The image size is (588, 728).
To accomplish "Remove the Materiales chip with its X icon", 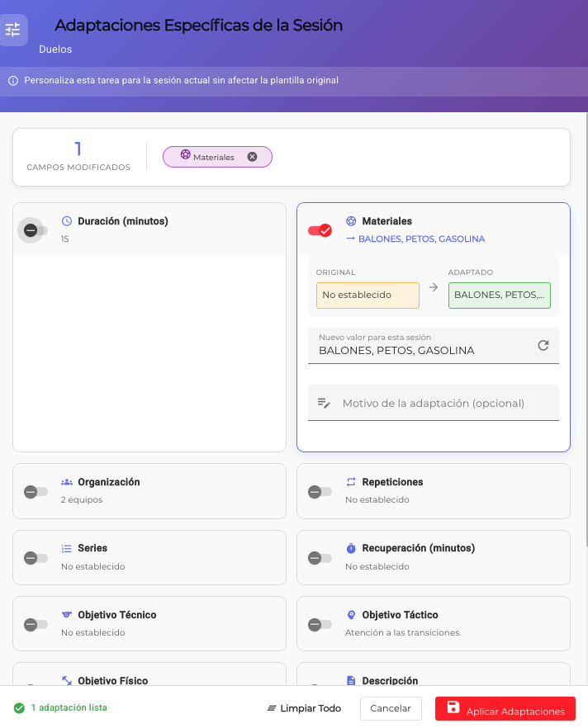I will 253,157.
